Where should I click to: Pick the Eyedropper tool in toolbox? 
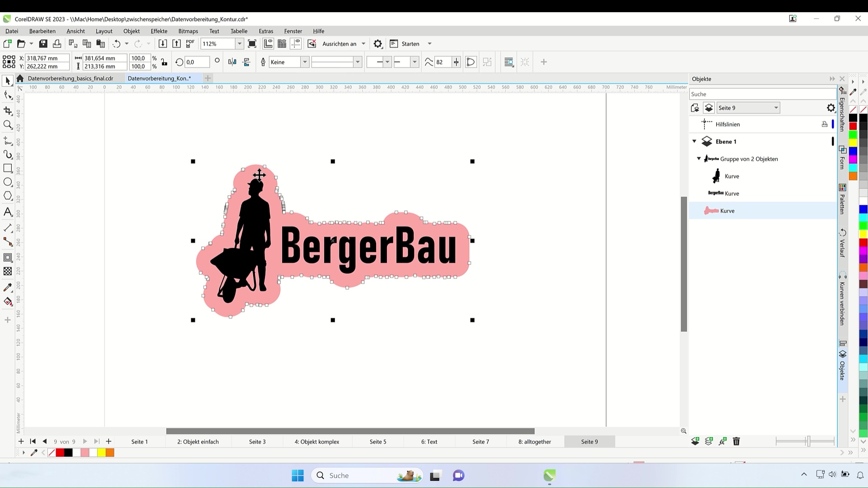click(x=8, y=287)
